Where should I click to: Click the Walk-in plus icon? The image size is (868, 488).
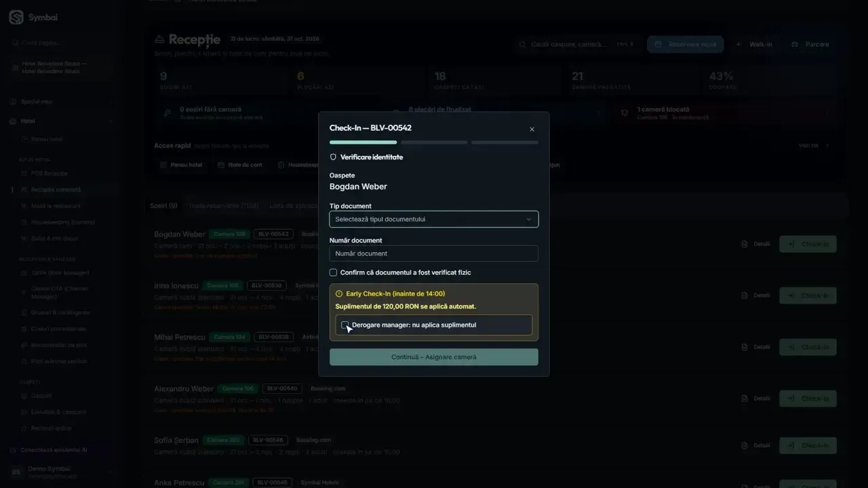[738, 45]
